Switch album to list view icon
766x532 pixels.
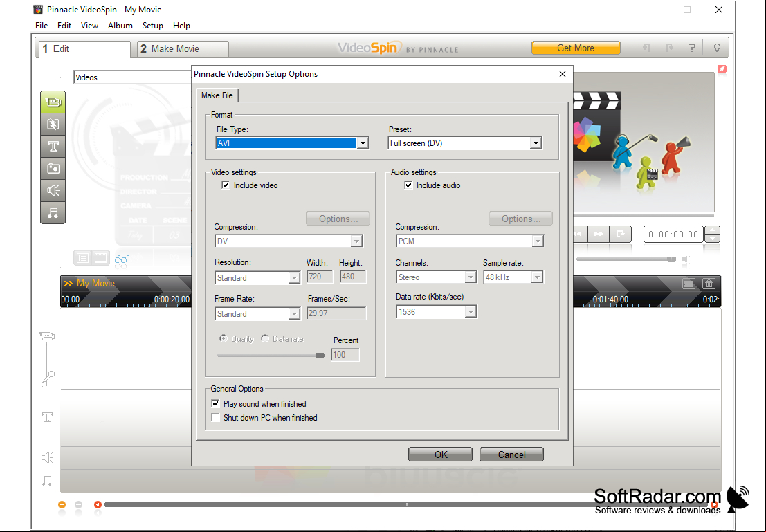(x=82, y=258)
